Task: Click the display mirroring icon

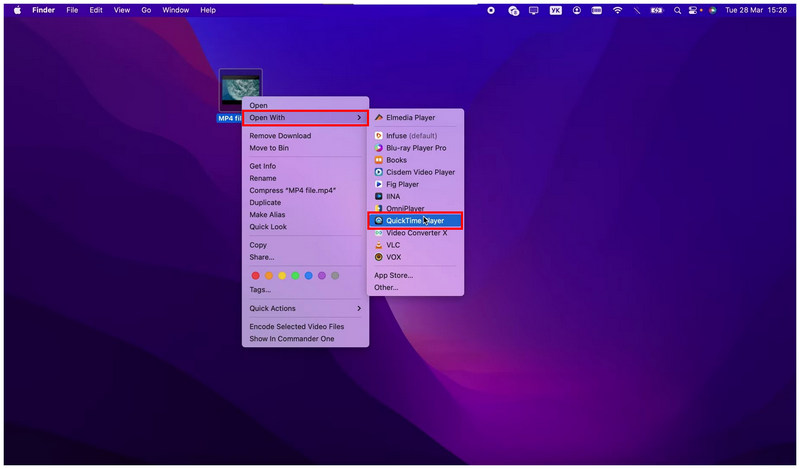Action: click(x=534, y=10)
